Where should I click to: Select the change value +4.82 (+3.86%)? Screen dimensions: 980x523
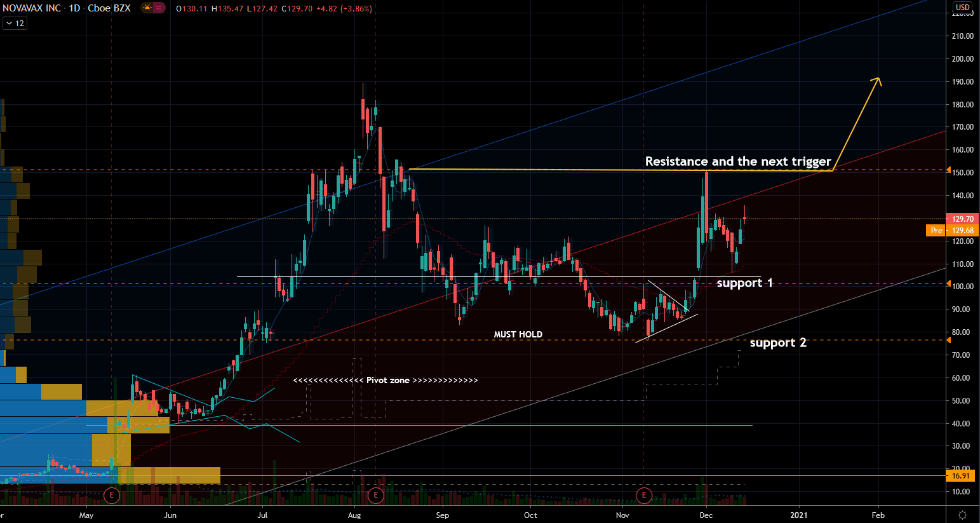(344, 9)
